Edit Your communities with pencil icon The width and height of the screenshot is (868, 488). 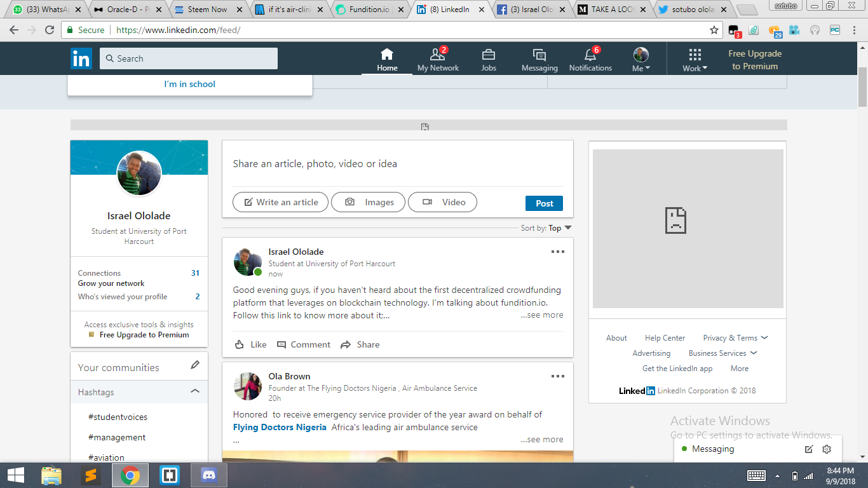tap(195, 365)
